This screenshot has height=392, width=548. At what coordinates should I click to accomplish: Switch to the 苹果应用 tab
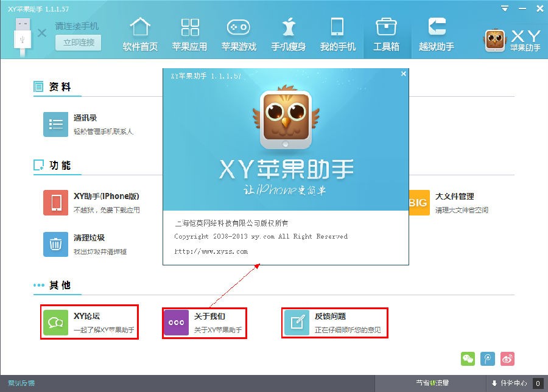(189, 34)
